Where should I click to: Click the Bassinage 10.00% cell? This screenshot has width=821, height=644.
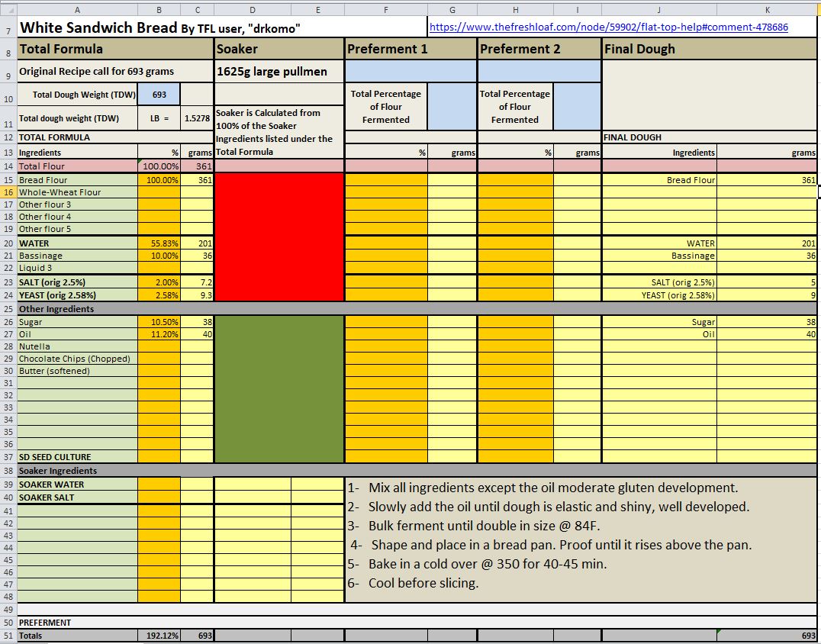(159, 256)
